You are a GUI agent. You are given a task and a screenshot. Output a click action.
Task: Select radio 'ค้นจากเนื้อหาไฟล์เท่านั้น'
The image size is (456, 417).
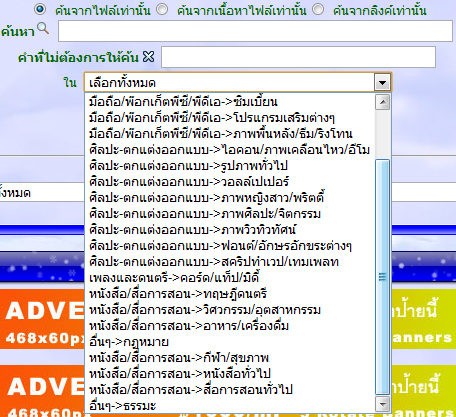pos(162,9)
